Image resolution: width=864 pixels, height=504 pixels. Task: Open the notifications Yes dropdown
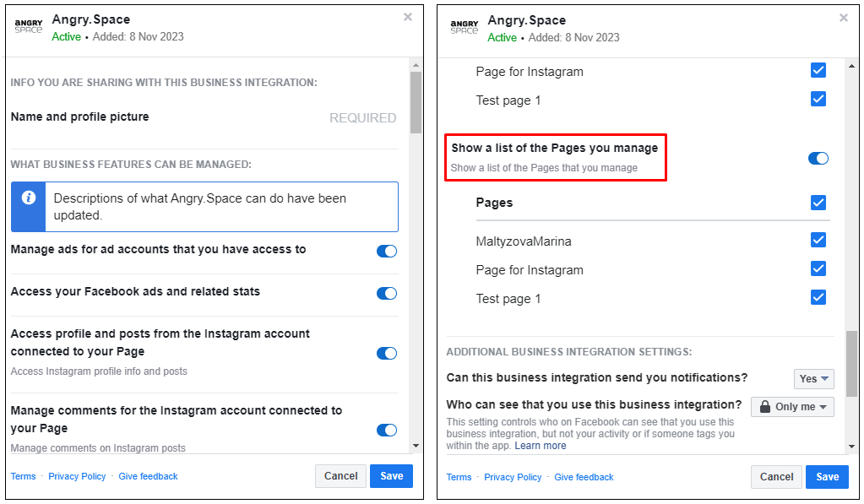[814, 379]
